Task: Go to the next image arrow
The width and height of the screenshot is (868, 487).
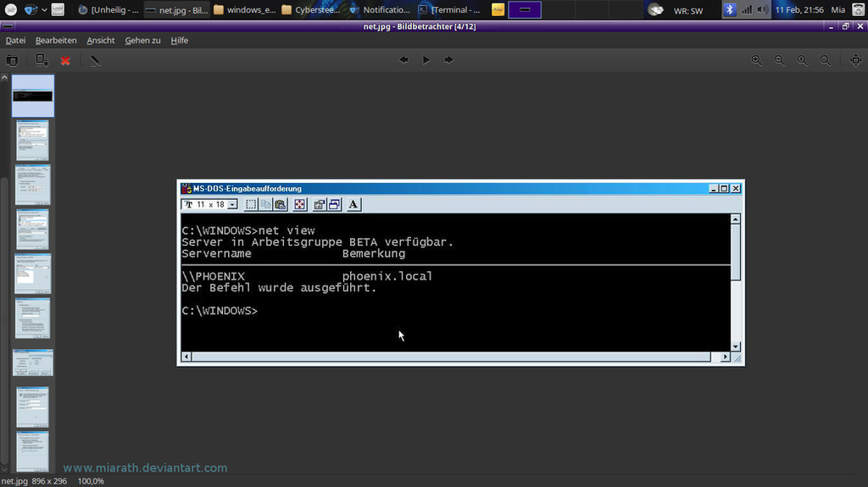Action: click(x=448, y=60)
